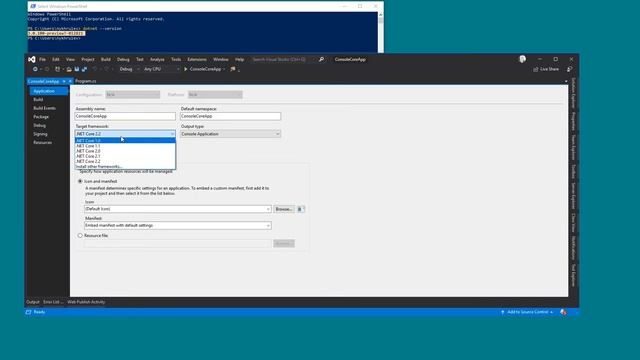
Task: Collapse the Target framework dropdown arrow
Action: pyautogui.click(x=172, y=134)
